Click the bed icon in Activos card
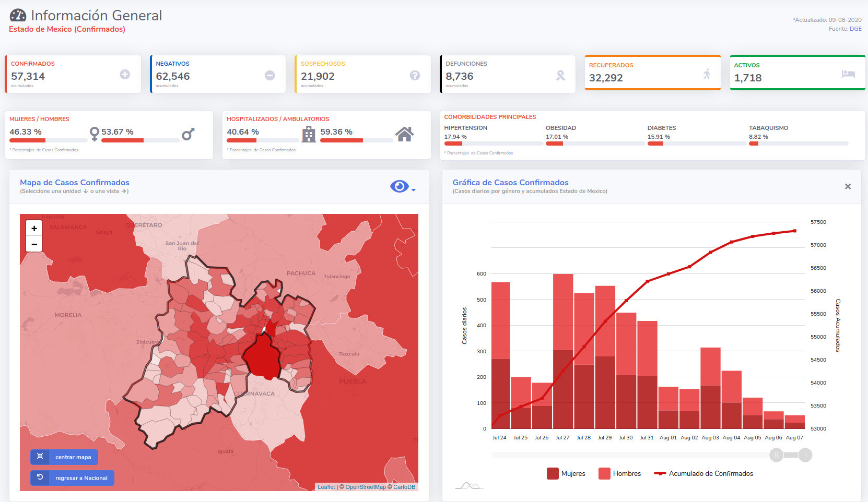 pos(848,74)
